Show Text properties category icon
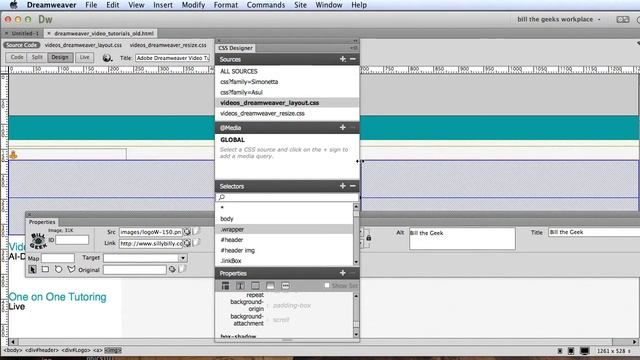 pyautogui.click(x=240, y=286)
